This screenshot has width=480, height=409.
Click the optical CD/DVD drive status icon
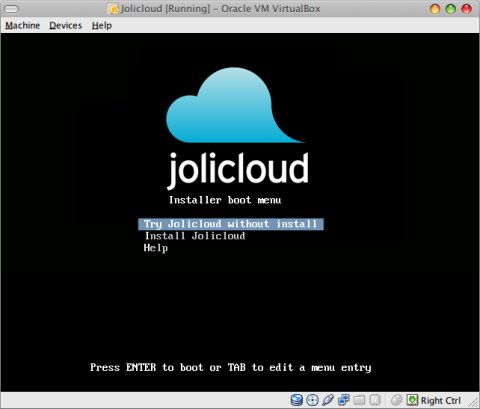[312, 400]
